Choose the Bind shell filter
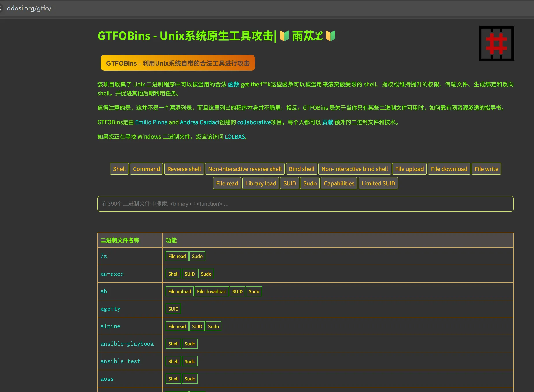This screenshot has height=392, width=534. coord(302,169)
